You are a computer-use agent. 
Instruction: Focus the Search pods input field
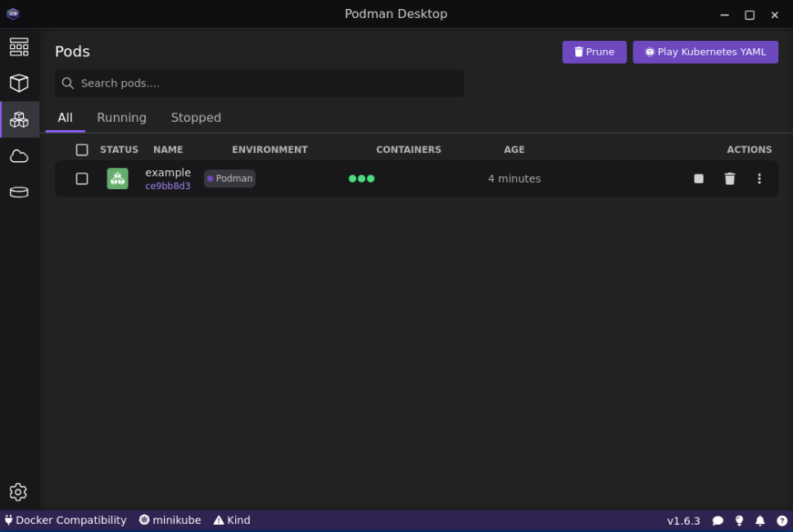coord(260,83)
